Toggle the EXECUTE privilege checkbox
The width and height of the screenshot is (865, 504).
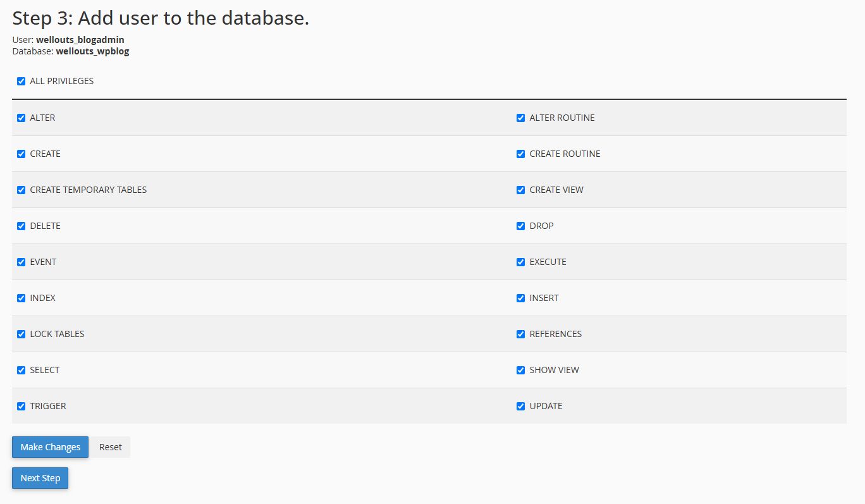pyautogui.click(x=520, y=262)
